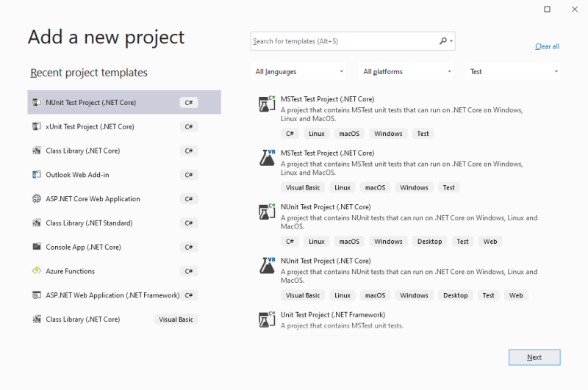This screenshot has width=588, height=390.
Task: Click the Recent project templates heading
Action: 89,73
